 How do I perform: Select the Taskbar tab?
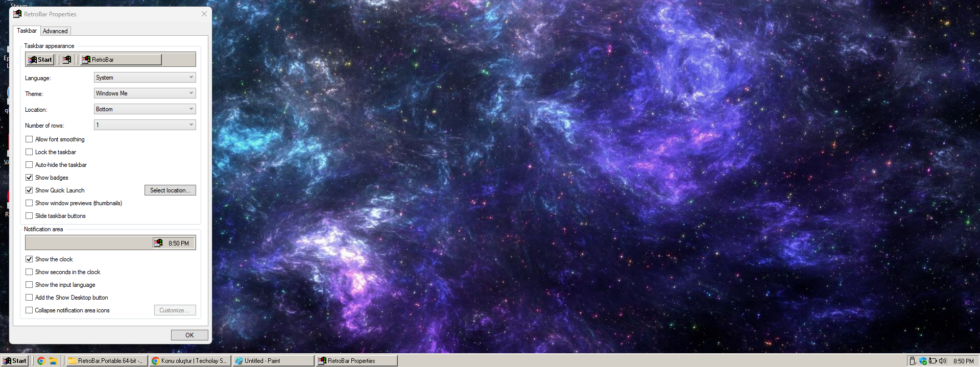click(x=27, y=31)
